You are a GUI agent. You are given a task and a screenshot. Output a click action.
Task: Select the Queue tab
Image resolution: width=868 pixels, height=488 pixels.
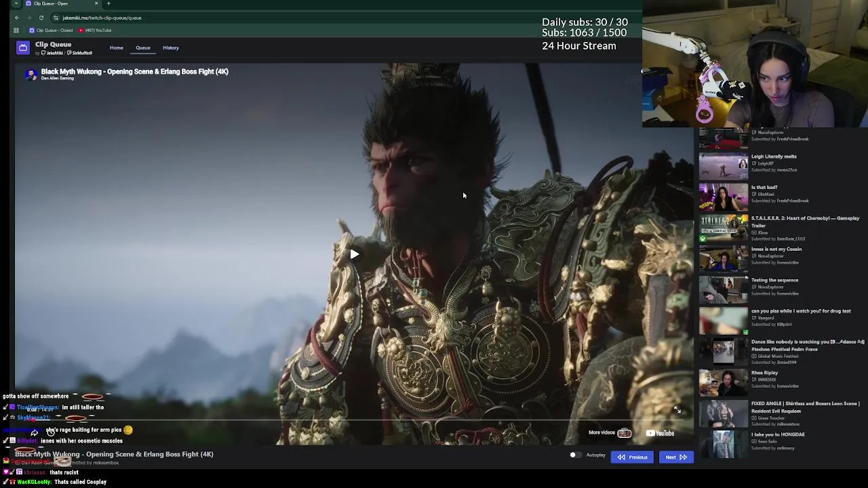(x=143, y=47)
